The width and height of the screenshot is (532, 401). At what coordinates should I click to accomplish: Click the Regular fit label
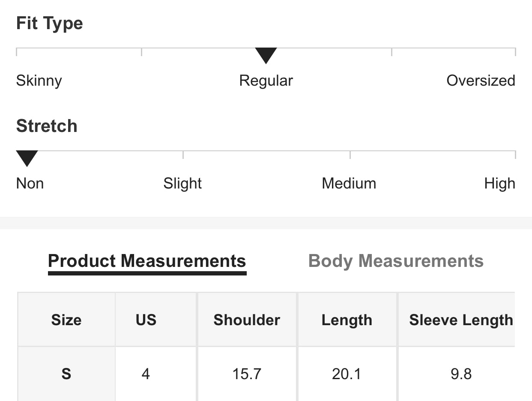click(266, 81)
